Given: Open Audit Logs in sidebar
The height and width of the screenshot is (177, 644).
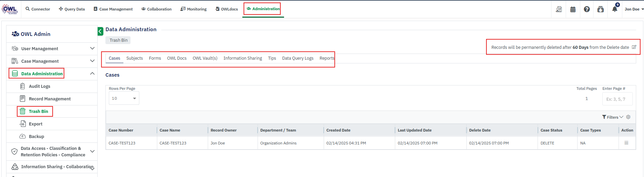Looking at the screenshot, I should tap(39, 86).
